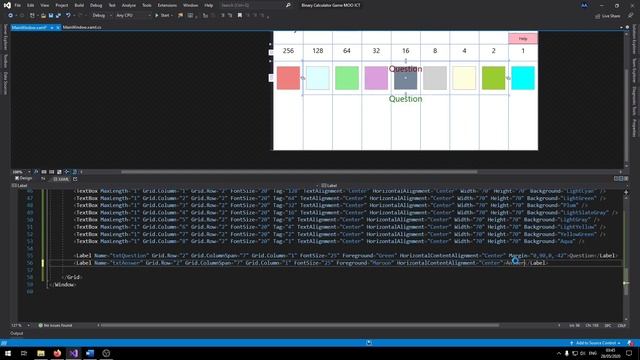Screen dimensions: 640x360
Task: Open the Output panel tab
Action: point(17,333)
